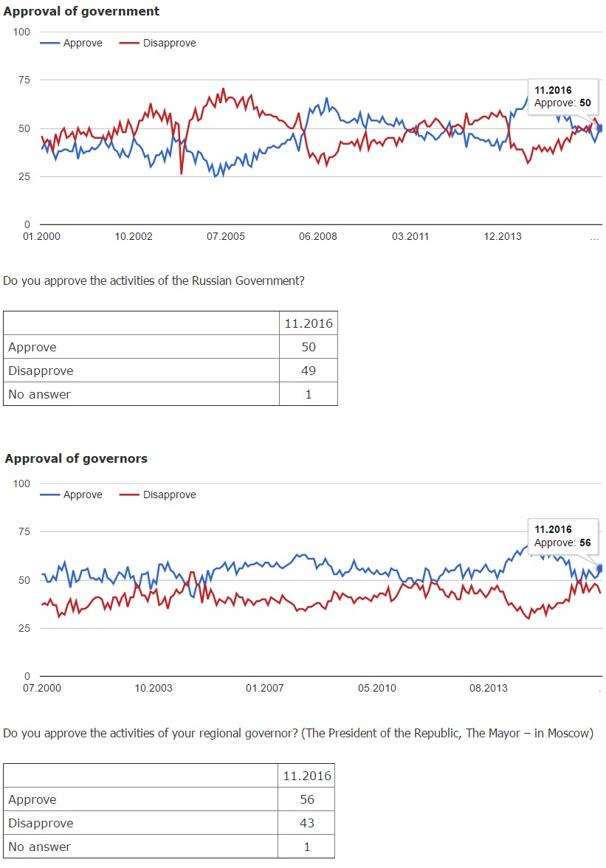Select the "Approval of governors" heading
Viewport: 606px width, 868px height.
[x=76, y=458]
